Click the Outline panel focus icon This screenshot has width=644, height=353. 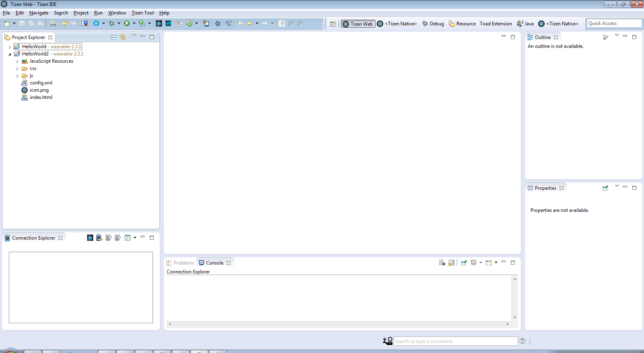(x=605, y=37)
